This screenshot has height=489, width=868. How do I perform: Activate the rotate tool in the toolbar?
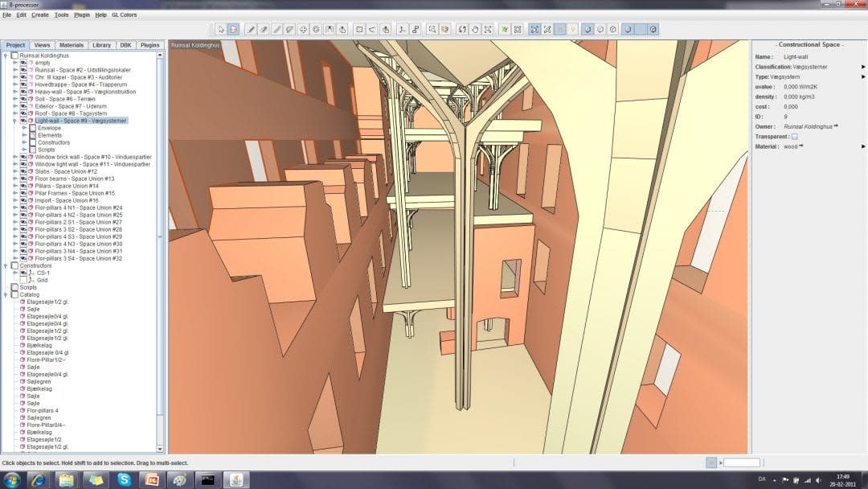pos(315,29)
